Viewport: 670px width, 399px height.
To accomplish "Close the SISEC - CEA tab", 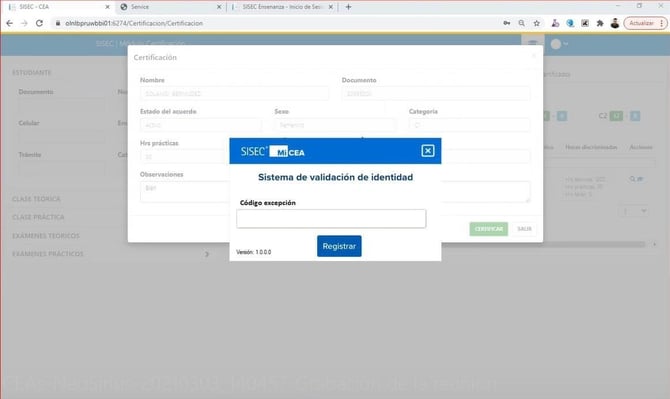I will coord(107,7).
